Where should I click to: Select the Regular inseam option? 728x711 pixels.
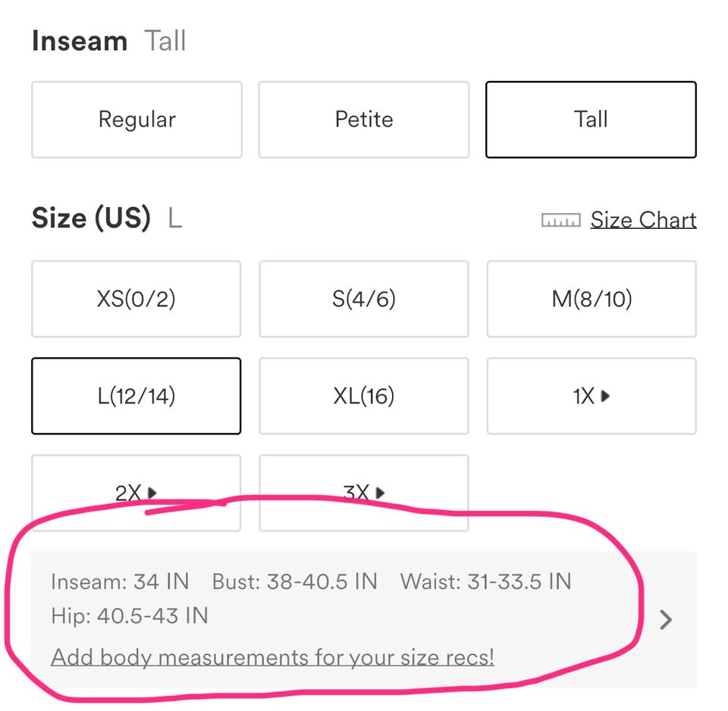[x=136, y=120]
